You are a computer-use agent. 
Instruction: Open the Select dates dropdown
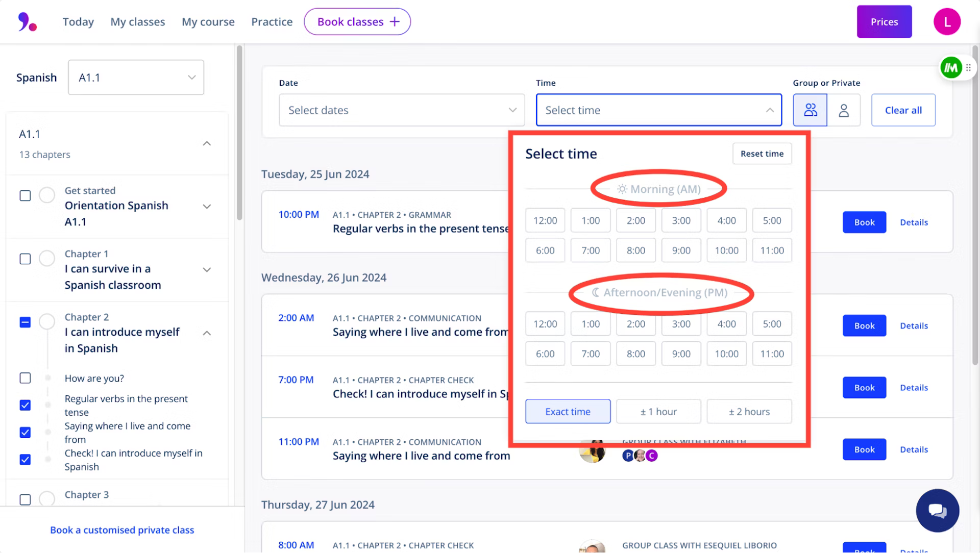click(x=402, y=110)
